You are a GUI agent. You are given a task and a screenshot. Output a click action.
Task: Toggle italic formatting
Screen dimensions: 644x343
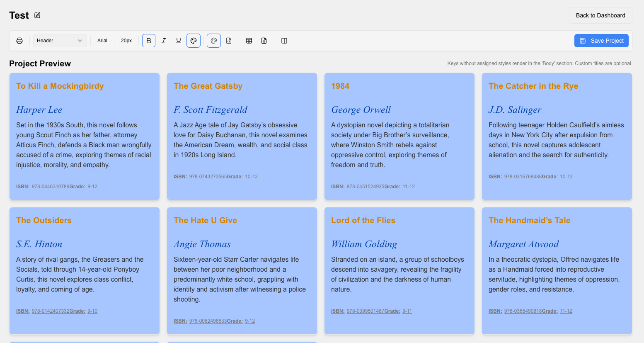click(x=163, y=40)
